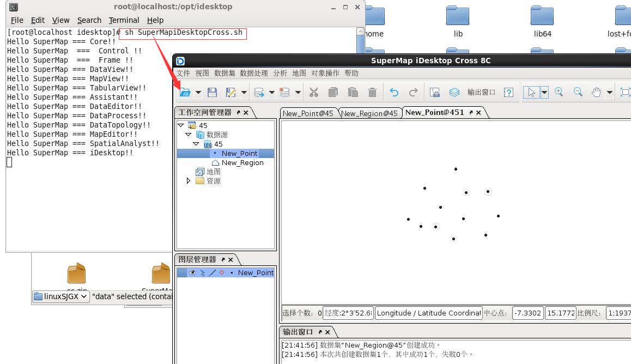The width and height of the screenshot is (631, 364).
Task: Open workspace using the folder icon
Action: click(x=185, y=92)
